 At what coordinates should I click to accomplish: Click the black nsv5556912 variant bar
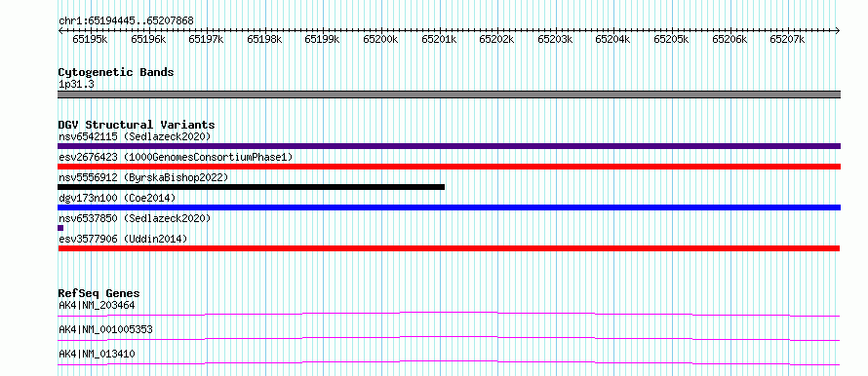tap(252, 187)
